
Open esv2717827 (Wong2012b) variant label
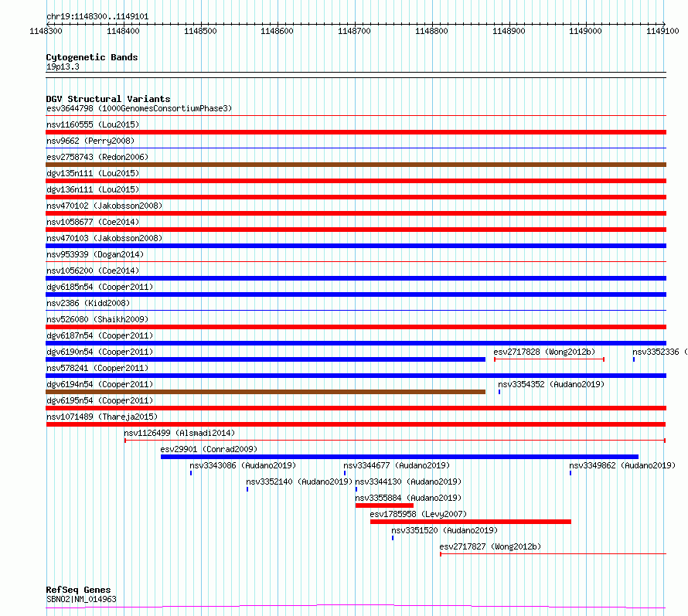[x=490, y=546]
